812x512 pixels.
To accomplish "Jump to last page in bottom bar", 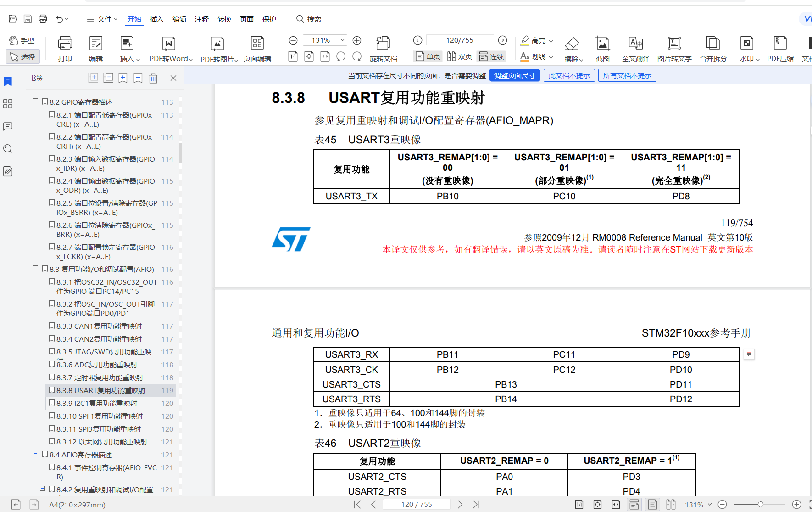I will [x=476, y=504].
